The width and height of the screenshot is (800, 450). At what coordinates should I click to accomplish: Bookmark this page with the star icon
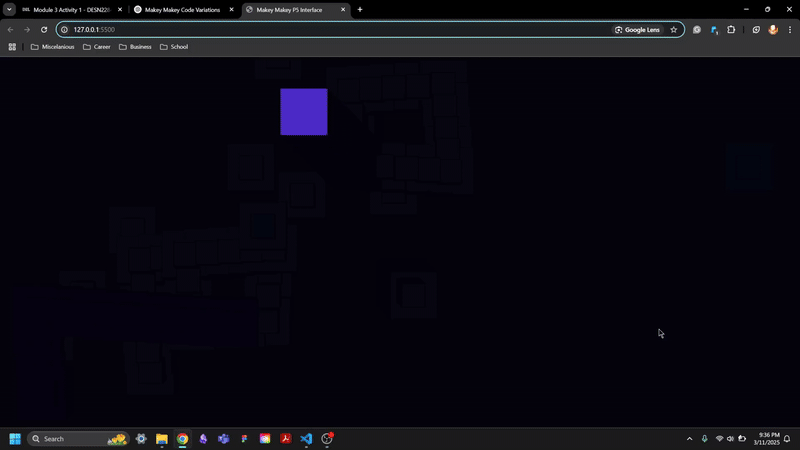pos(673,30)
